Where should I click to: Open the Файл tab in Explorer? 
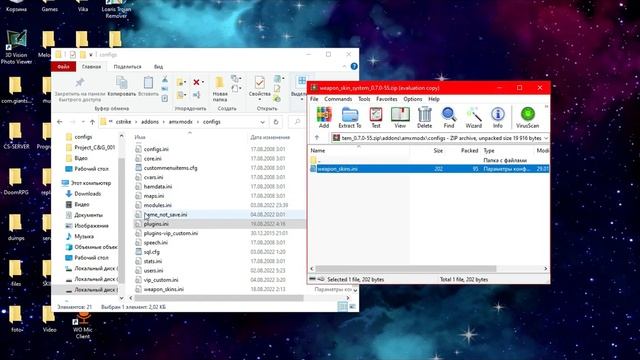(63, 66)
